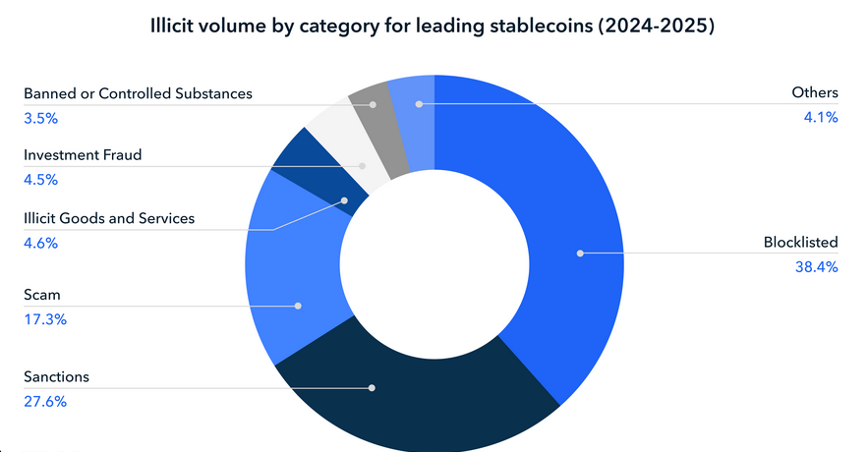Click the Banned or Controlled Substances label
This screenshot has width=868, height=452.
(138, 93)
